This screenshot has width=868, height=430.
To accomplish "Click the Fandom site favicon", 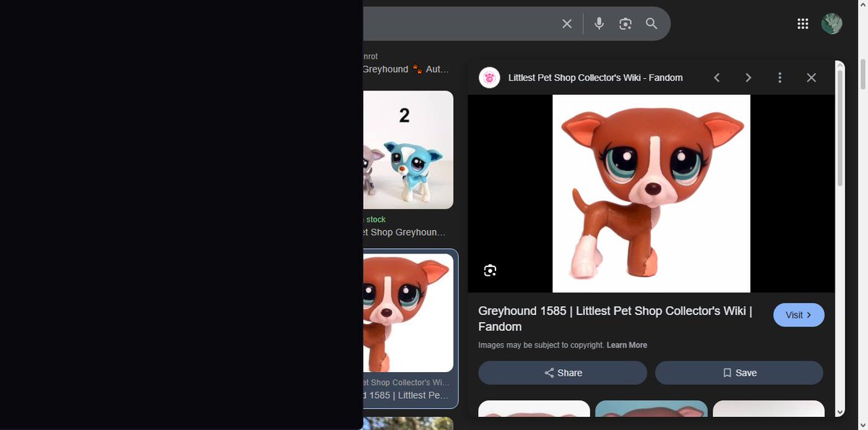I will 490,77.
